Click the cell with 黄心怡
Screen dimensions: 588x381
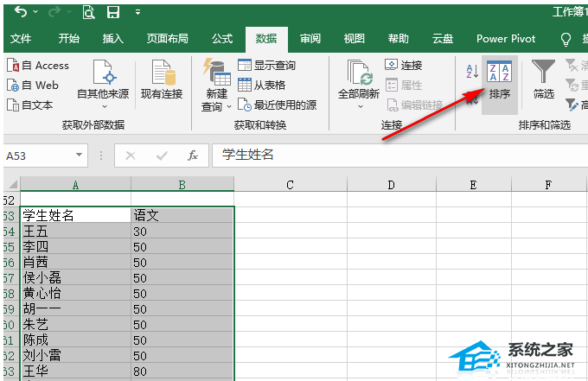point(75,294)
